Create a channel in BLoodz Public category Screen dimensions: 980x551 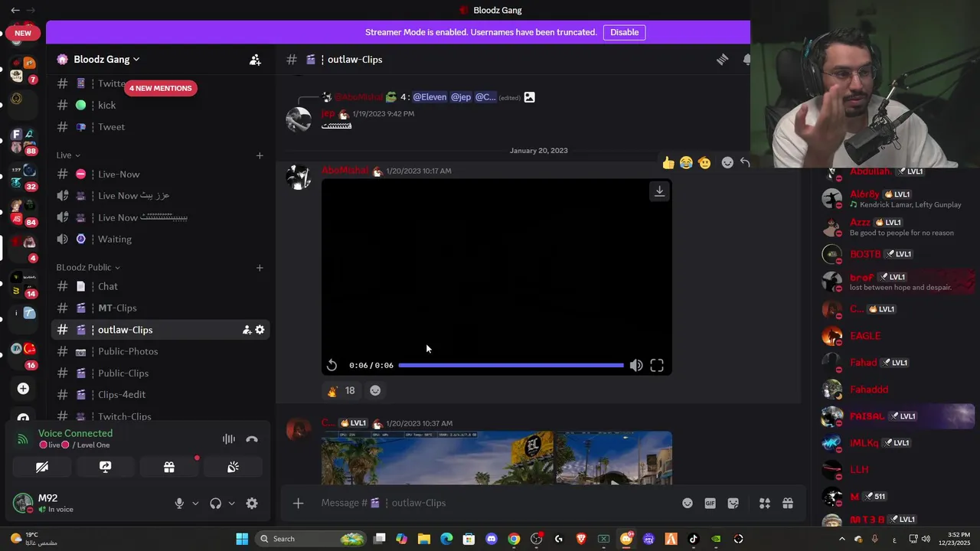[x=260, y=268]
